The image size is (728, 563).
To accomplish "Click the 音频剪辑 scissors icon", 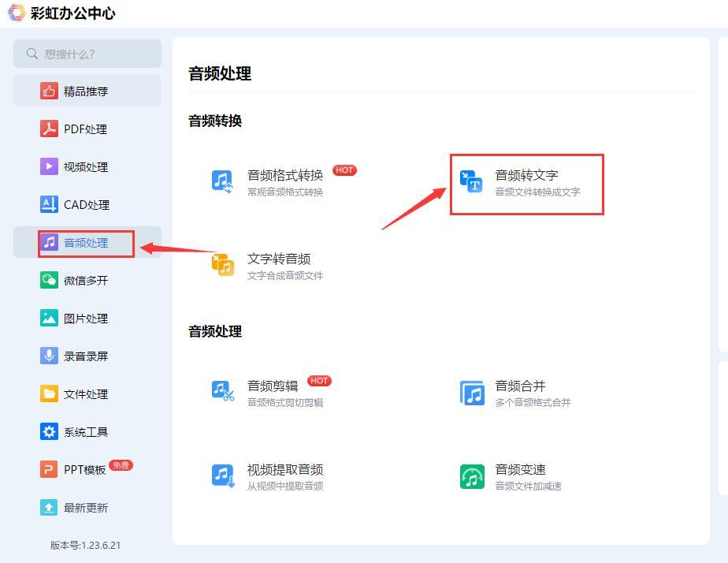I will (x=222, y=391).
